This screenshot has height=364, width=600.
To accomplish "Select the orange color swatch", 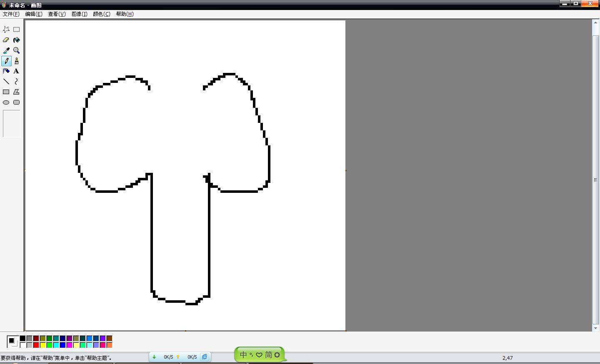I will tap(110, 345).
